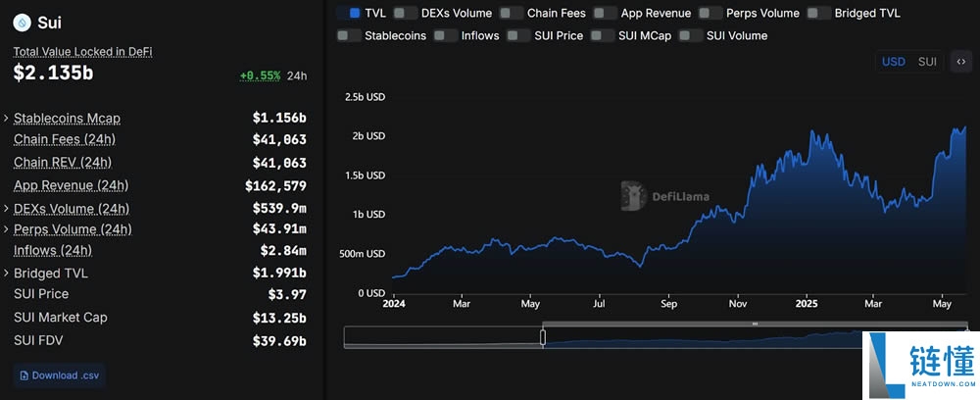
Task: Click the Total Value Locked in DeFi label
Action: (x=82, y=51)
